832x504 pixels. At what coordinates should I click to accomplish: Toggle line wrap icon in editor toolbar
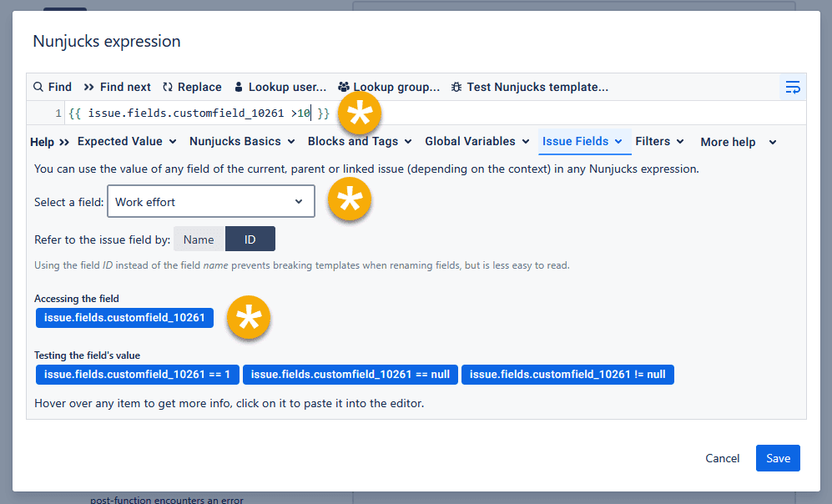coord(793,87)
